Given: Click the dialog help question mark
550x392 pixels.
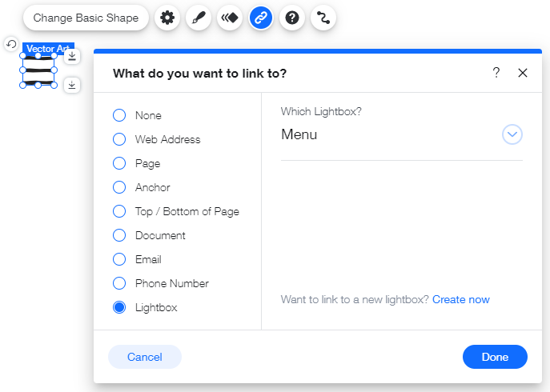Looking at the screenshot, I should tap(496, 73).
